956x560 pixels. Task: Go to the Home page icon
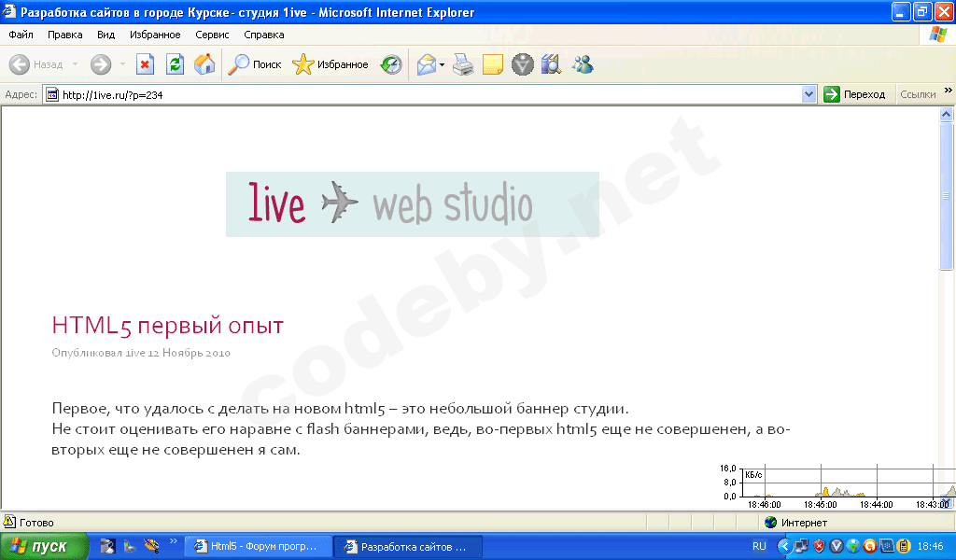click(x=204, y=64)
